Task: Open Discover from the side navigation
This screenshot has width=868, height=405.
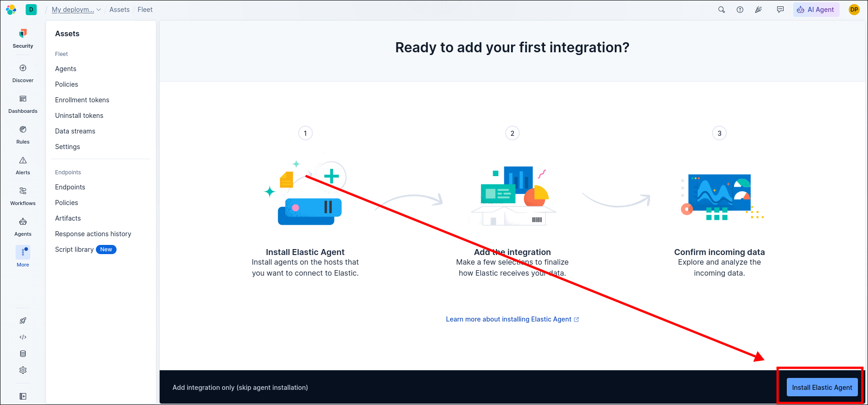Action: 23,73
